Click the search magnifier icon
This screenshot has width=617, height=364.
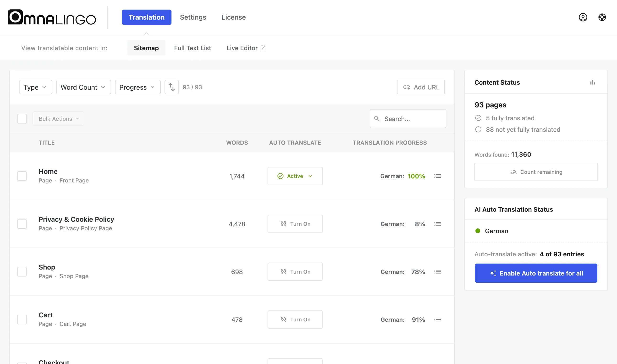tap(377, 119)
